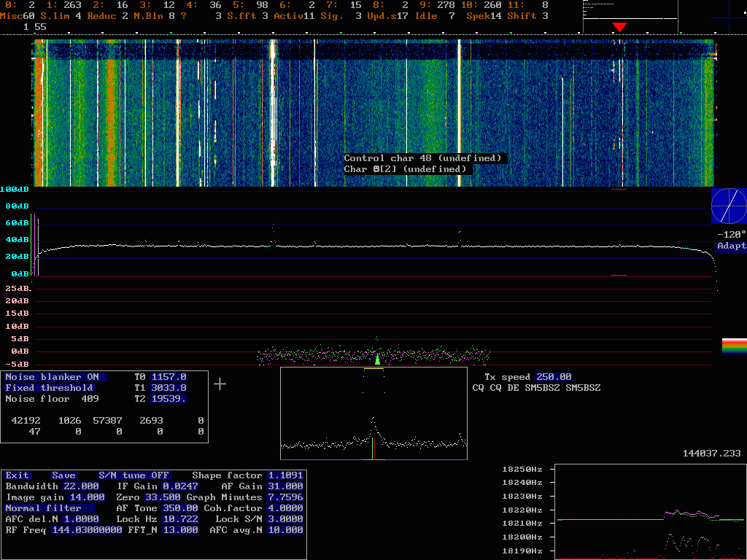The width and height of the screenshot is (747, 560).
Task: Click the 100dB scale label
Action: pyautogui.click(x=15, y=190)
